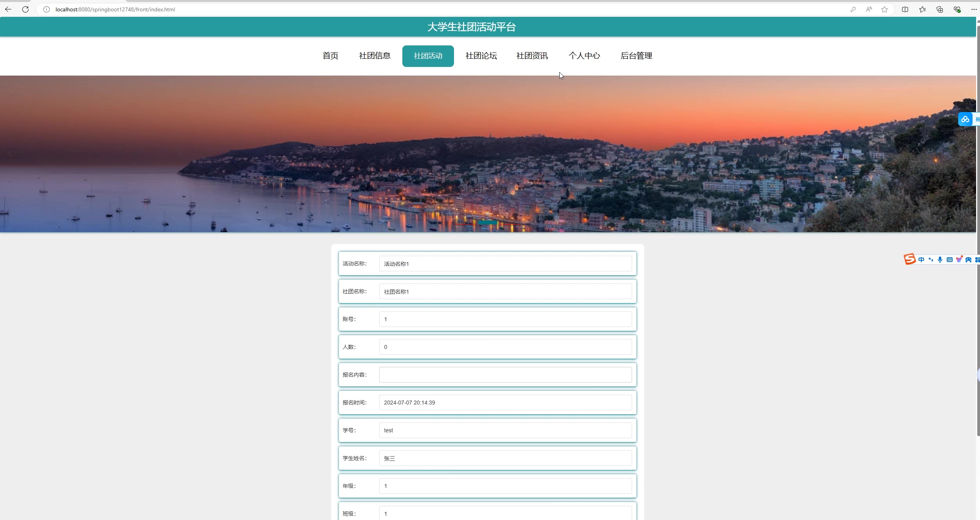980x520 pixels.
Task: Click the browser back arrow
Action: coord(8,9)
